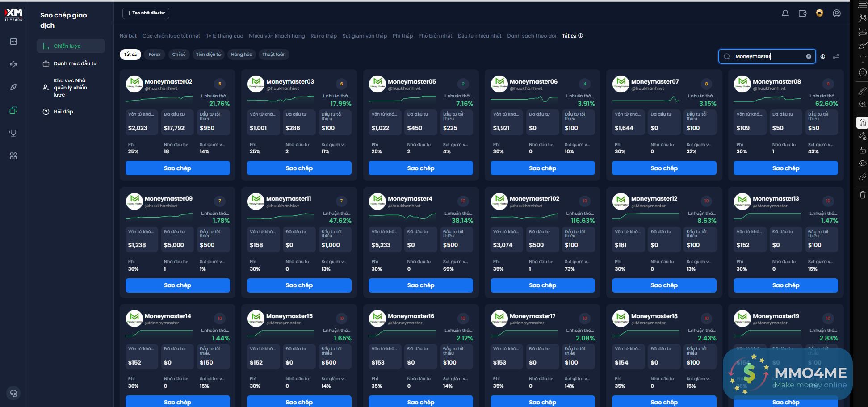The width and height of the screenshot is (868, 407).
Task: Click the info icon beside the search box
Action: 823,56
